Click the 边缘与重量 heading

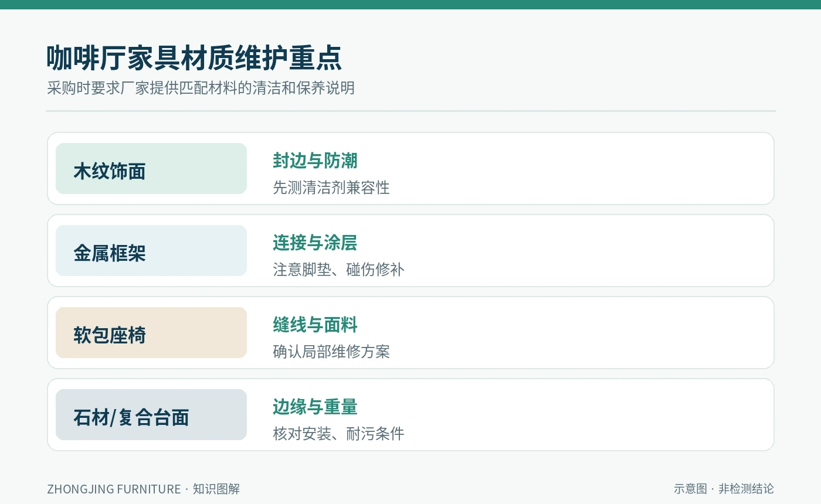[x=315, y=407]
